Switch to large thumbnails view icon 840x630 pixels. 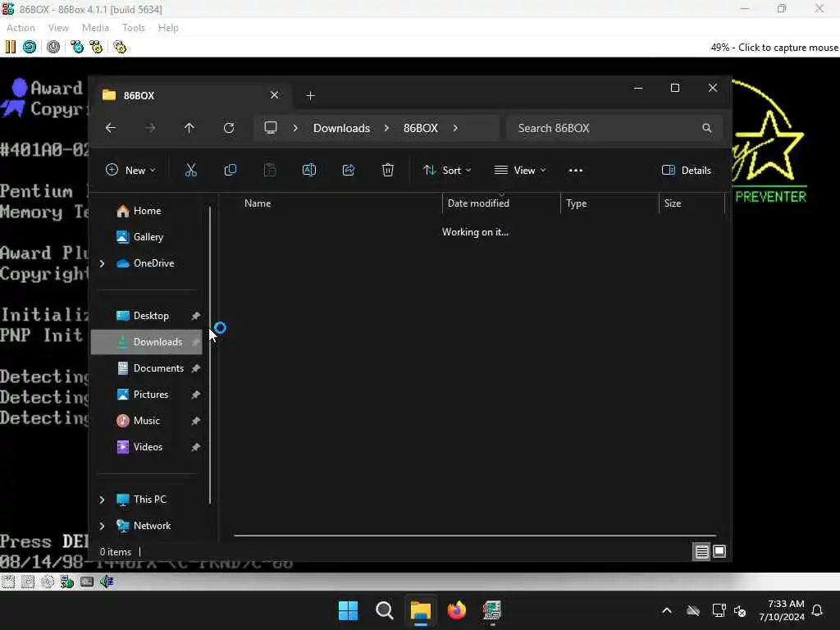coord(719,552)
